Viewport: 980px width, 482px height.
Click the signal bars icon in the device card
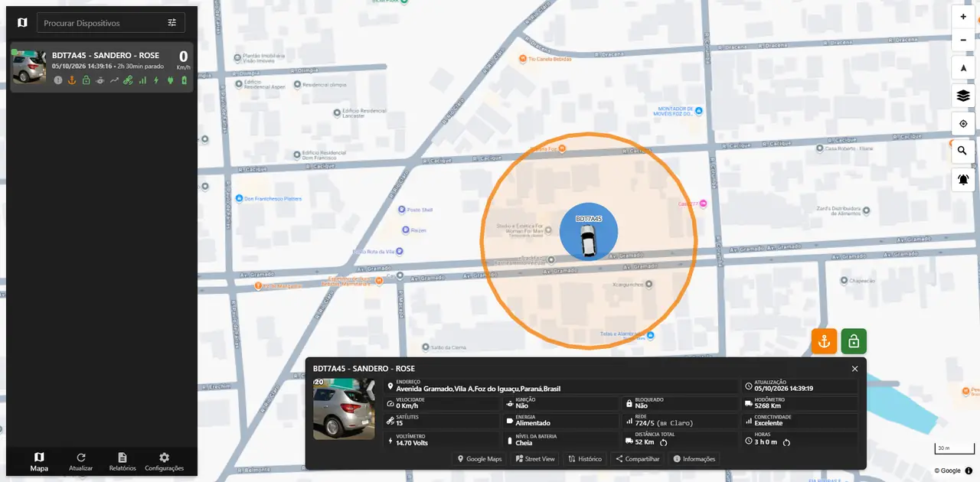142,80
